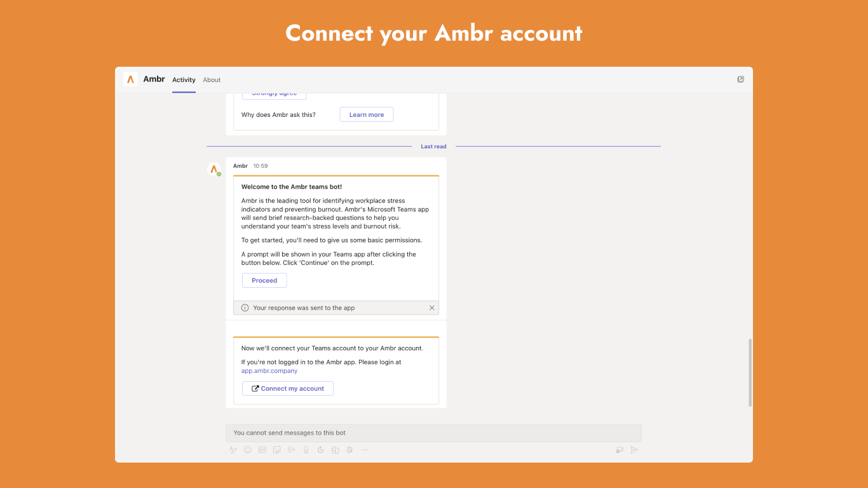Click the Connect my account button

288,388
